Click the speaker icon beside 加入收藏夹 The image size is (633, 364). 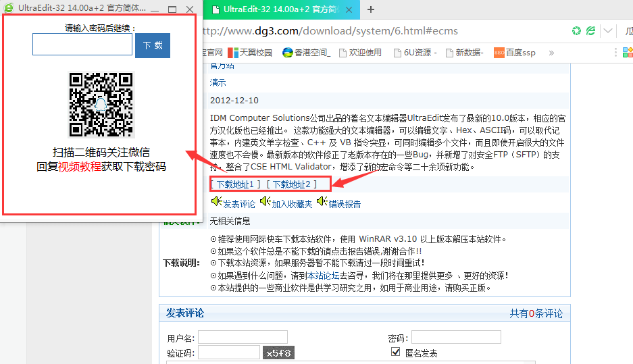click(x=265, y=201)
